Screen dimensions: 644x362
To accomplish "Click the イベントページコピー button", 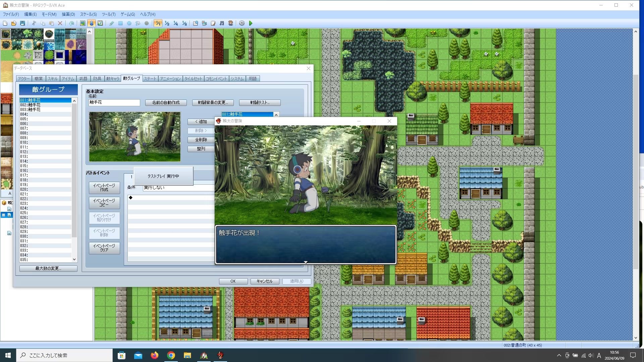I will point(104,203).
